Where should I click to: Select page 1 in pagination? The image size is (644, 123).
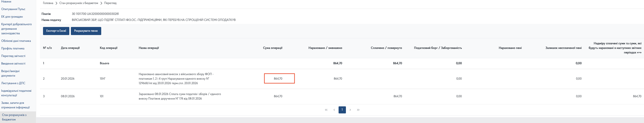point(342,110)
